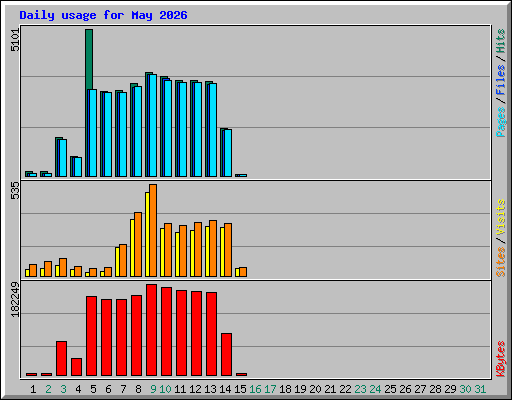The image size is (512, 400).
Task: Select the red KBytes bar for day 9
Action: [151, 330]
